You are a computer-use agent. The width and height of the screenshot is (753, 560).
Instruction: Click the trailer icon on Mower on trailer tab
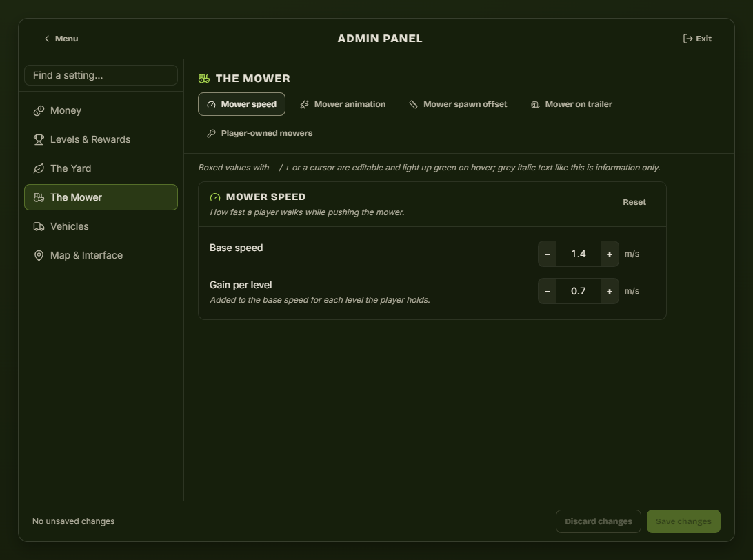[535, 105]
